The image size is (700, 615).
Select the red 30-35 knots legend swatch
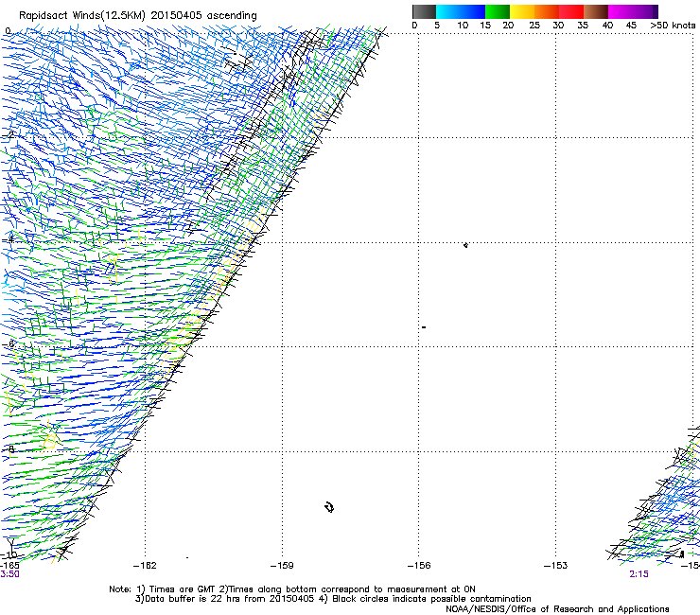pyautogui.click(x=571, y=11)
